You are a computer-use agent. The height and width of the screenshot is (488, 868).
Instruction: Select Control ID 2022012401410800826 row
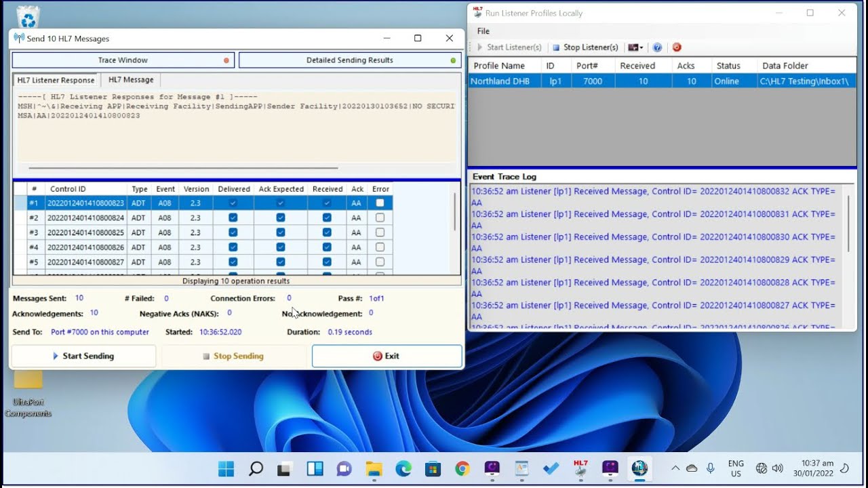pos(203,247)
